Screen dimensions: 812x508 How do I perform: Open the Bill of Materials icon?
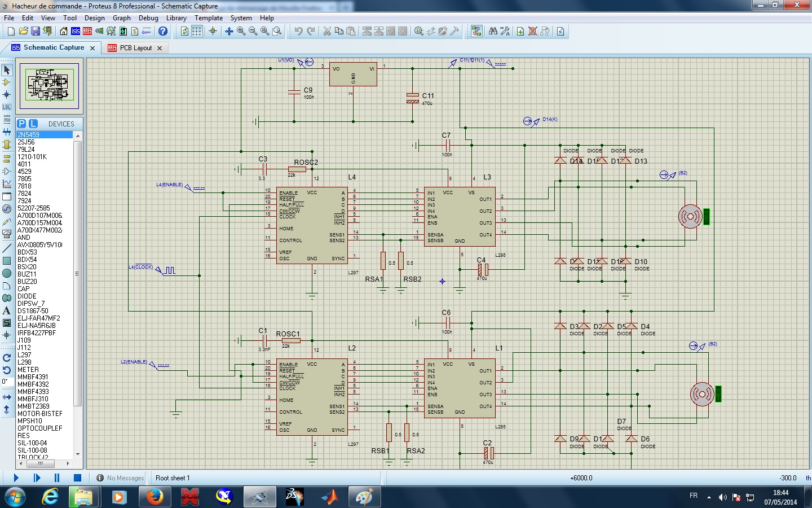(135, 32)
